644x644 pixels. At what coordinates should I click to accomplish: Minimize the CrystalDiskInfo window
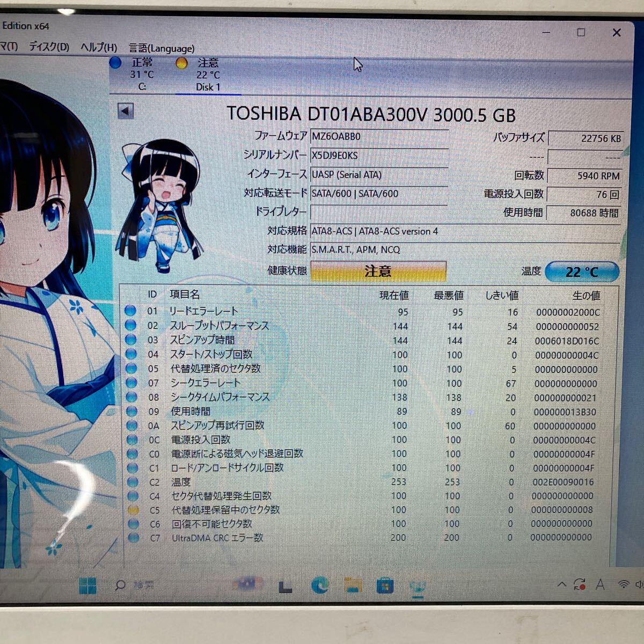[x=546, y=32]
